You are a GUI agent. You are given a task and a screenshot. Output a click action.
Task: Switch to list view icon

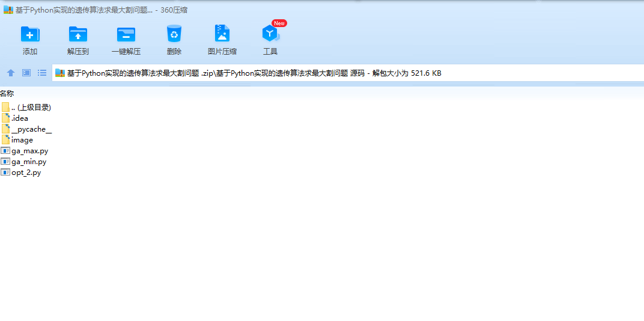coord(42,73)
